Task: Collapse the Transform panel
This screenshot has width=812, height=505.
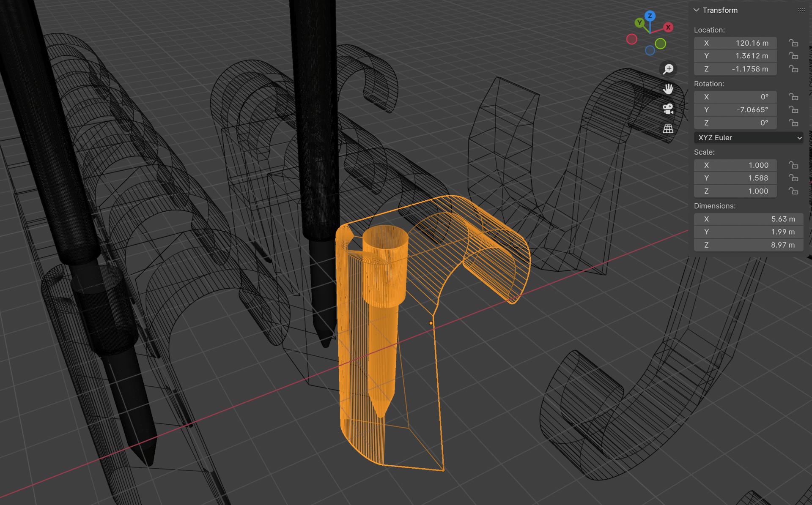Action: click(x=697, y=10)
